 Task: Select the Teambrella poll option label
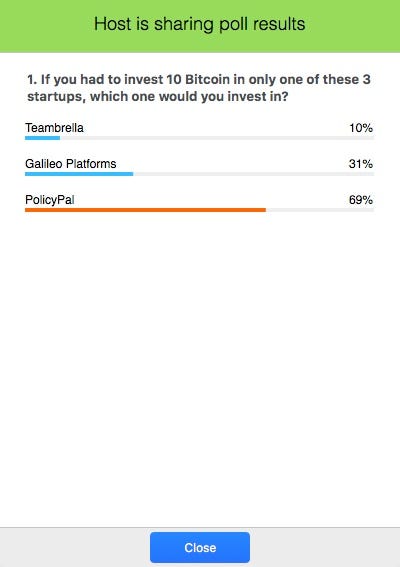click(54, 128)
